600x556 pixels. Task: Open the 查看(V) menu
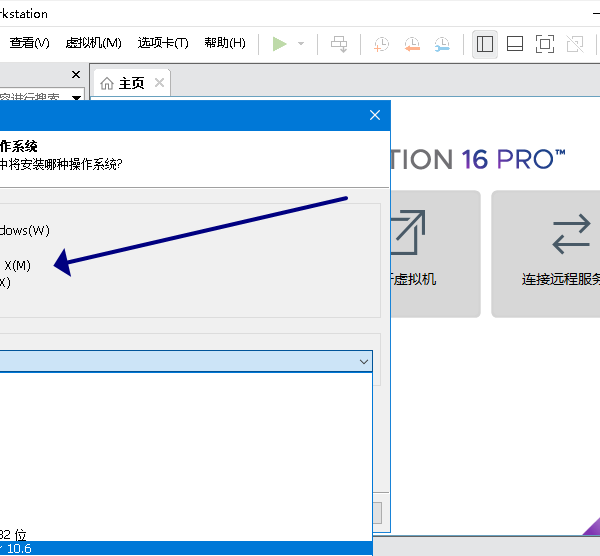(30, 43)
